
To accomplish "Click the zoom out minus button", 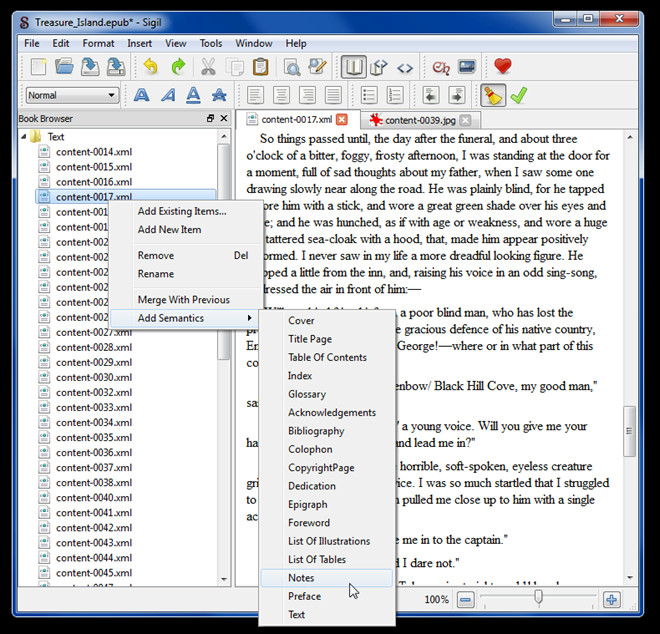I will [x=466, y=599].
